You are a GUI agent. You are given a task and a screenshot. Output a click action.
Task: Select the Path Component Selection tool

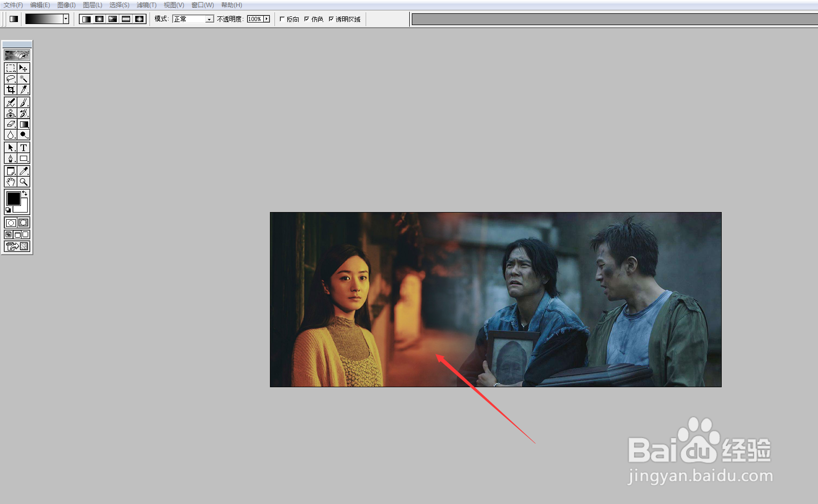point(11,148)
